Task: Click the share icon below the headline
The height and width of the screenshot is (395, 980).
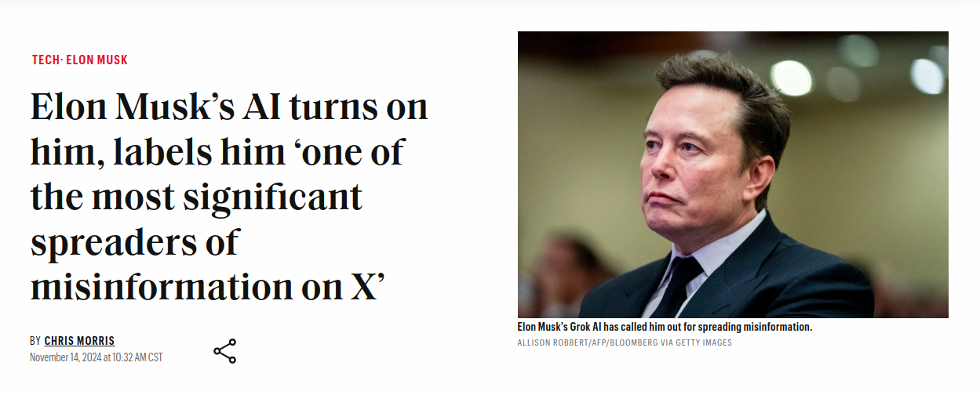Action: 224,350
